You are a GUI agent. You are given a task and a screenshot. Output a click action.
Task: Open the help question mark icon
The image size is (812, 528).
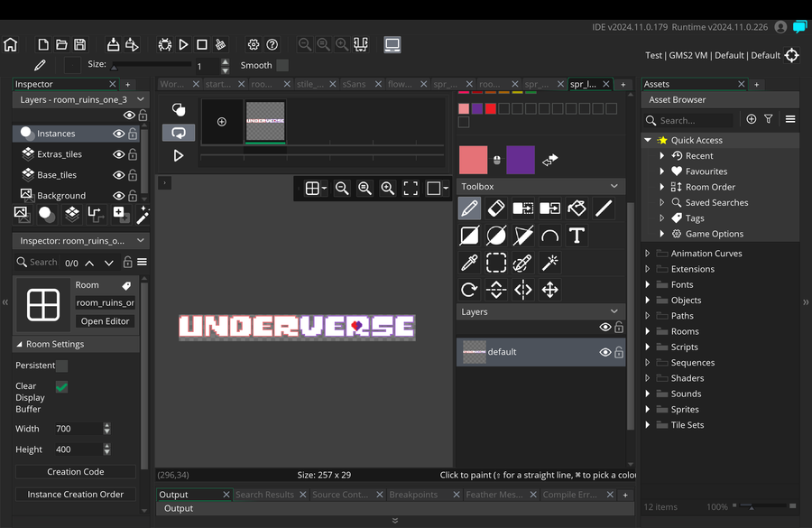pyautogui.click(x=272, y=44)
